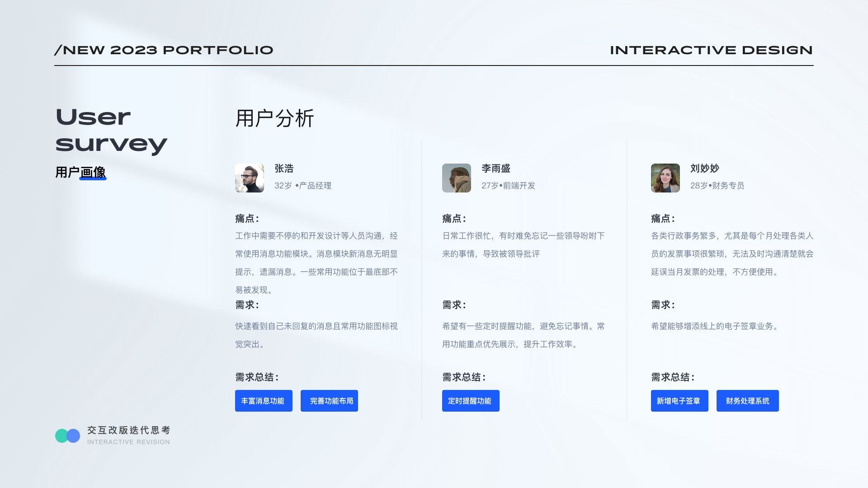Select 刘妙妙's avatar photo

(x=665, y=178)
